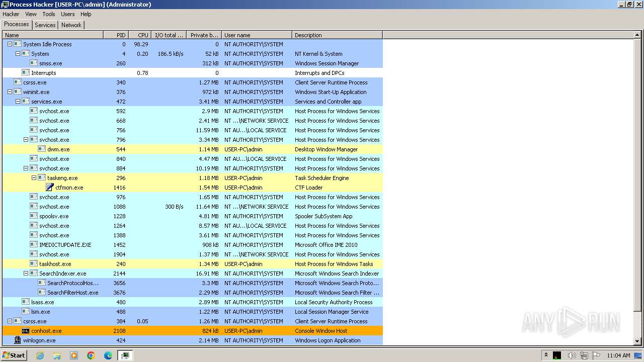This screenshot has height=362, width=644.
Task: Collapse the System process tree node
Action: tap(18, 54)
